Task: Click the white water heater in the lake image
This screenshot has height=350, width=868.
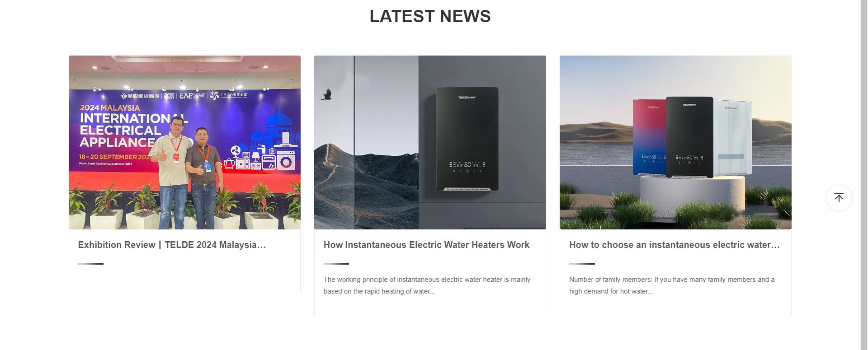Action: (x=732, y=138)
